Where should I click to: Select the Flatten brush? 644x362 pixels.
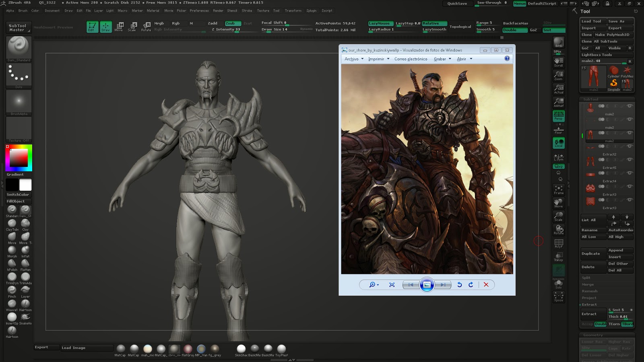[25, 265]
